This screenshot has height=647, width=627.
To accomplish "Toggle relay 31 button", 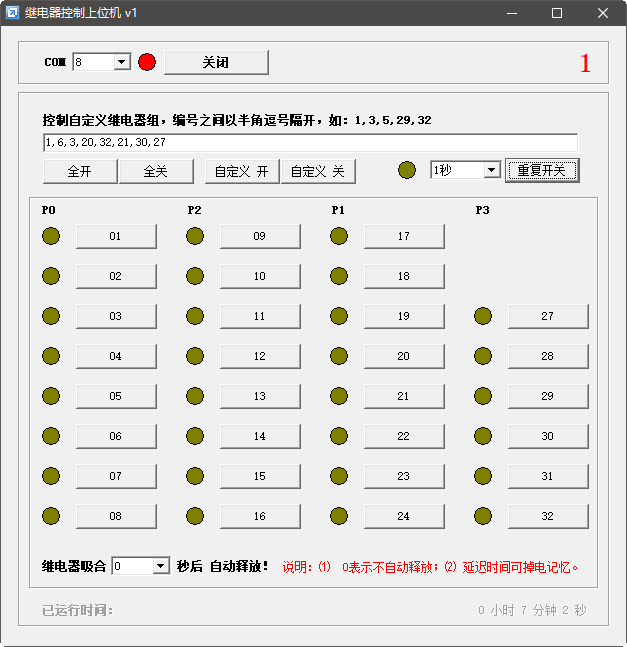I will [x=548, y=477].
